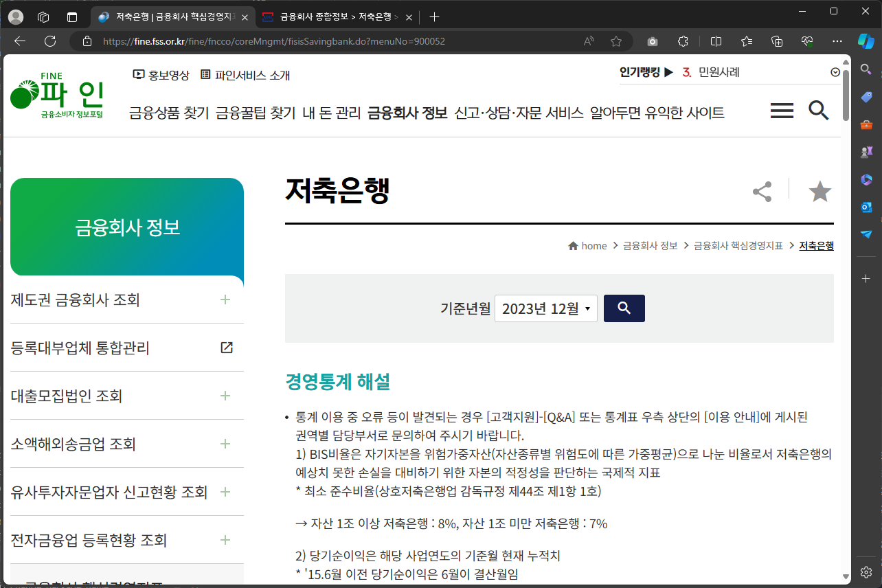Expand 제도권 금융회사 조회 plus
The image size is (882, 588).
[x=225, y=299]
